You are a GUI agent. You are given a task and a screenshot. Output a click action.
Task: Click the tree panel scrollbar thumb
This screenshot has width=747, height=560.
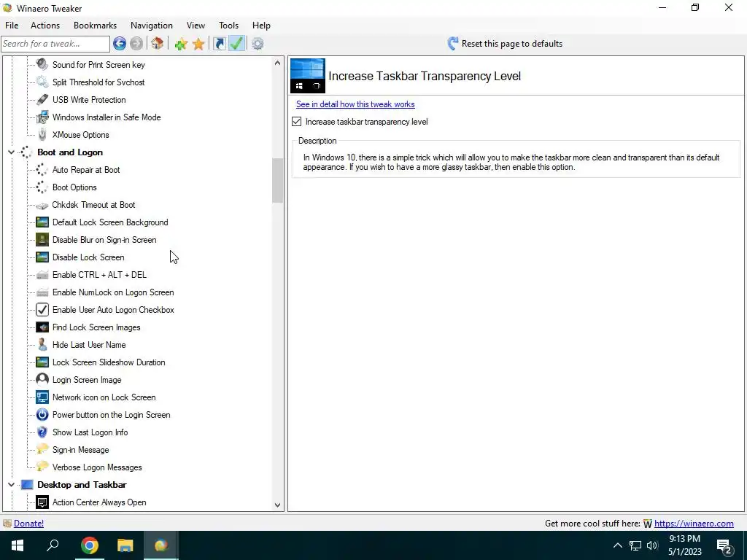(277, 181)
